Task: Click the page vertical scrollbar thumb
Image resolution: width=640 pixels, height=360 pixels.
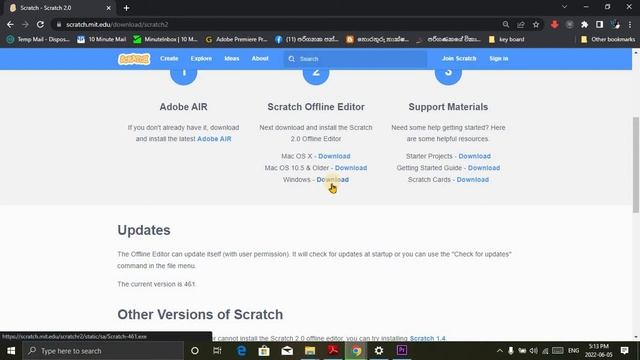Action: [x=636, y=164]
